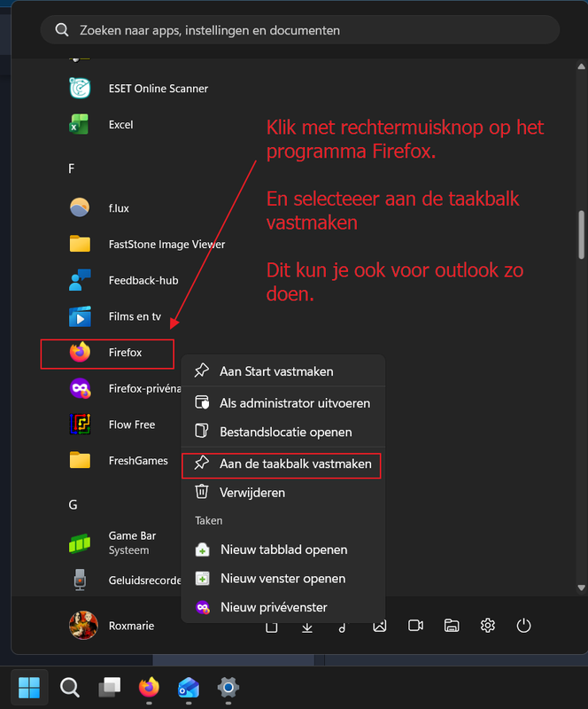
Task: Switch to Firefox on the taskbar
Action: click(x=149, y=688)
